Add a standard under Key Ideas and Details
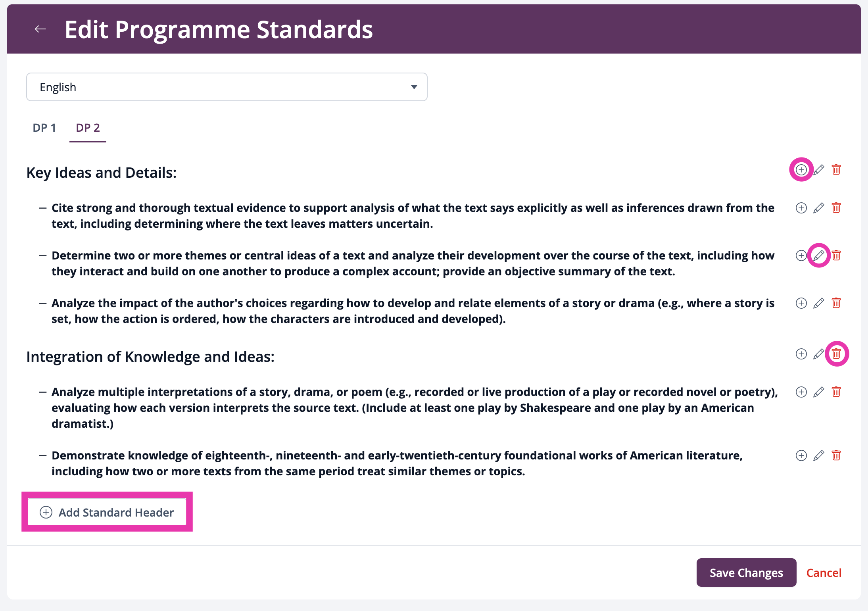Screen dimensions: 868x611 (801, 170)
